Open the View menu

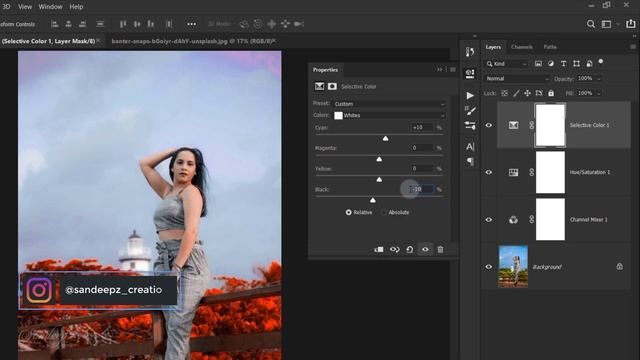[24, 7]
